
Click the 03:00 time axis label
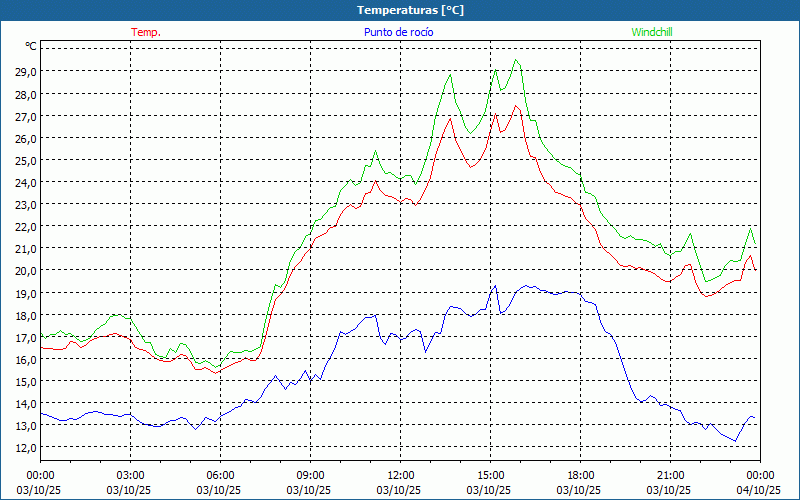pyautogui.click(x=130, y=475)
